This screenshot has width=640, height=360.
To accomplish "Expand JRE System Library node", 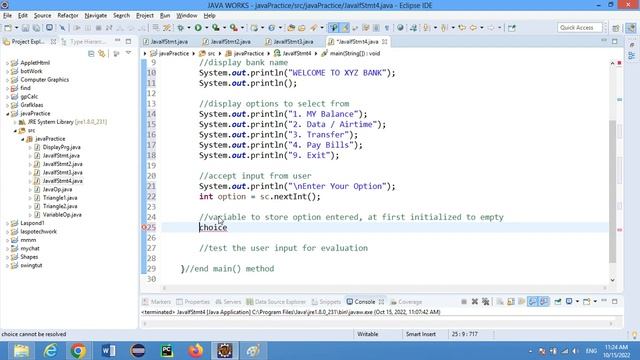I will point(15,122).
